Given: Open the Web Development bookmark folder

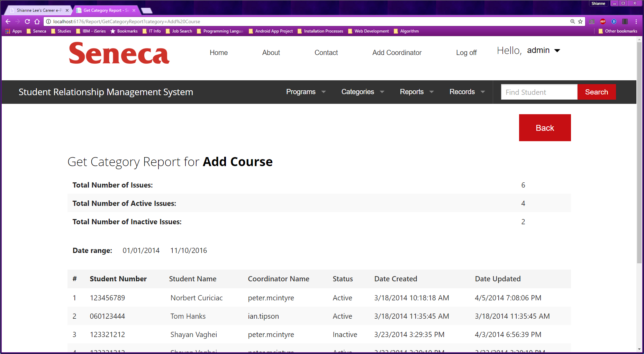Looking at the screenshot, I should [369, 31].
